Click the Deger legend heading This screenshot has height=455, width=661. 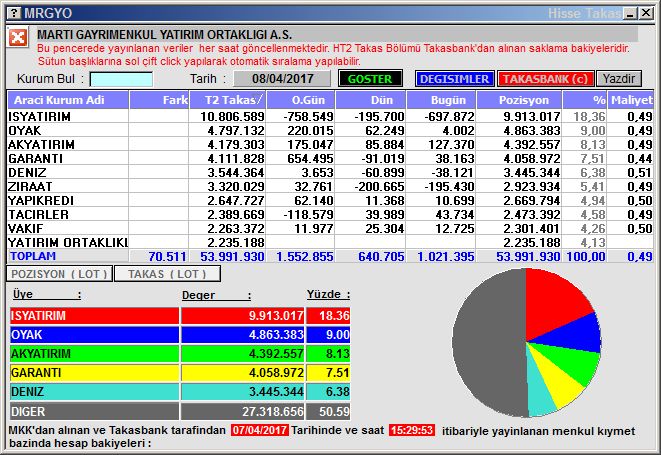[x=216, y=295]
